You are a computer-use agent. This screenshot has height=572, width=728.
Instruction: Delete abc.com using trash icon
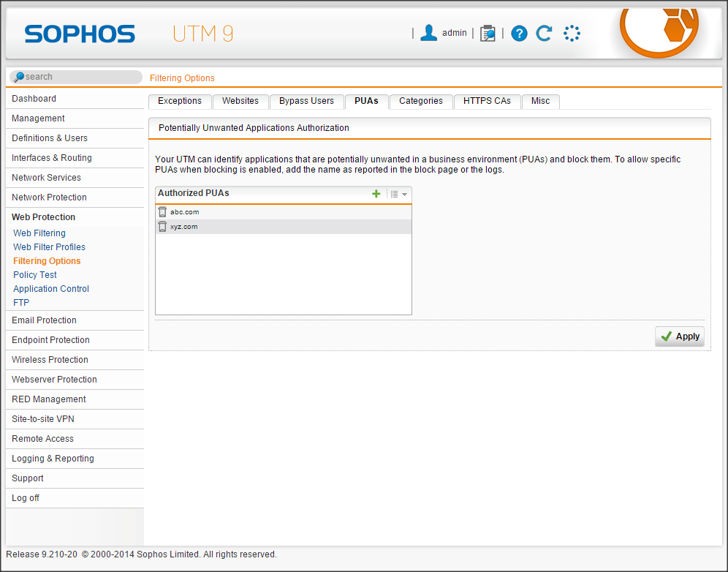tap(162, 212)
